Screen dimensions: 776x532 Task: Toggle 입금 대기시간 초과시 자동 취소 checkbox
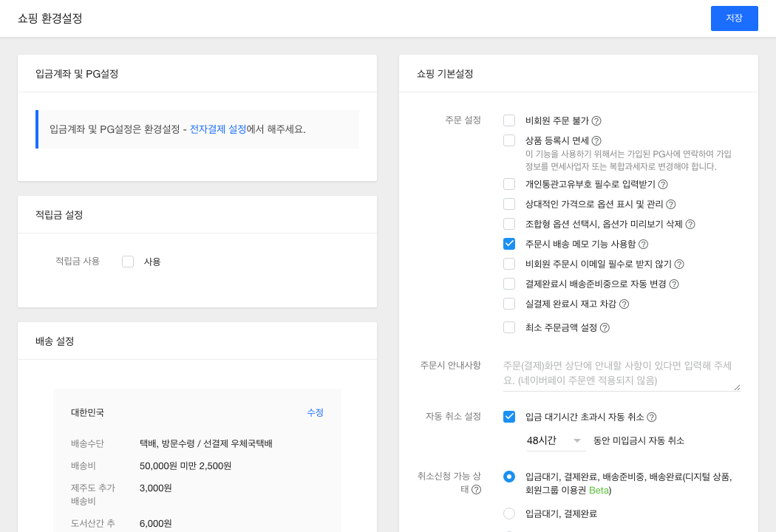tap(509, 417)
